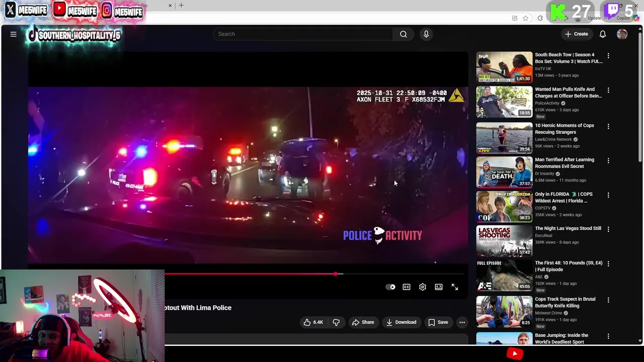
Task: Open the account avatar menu
Action: 622,34
